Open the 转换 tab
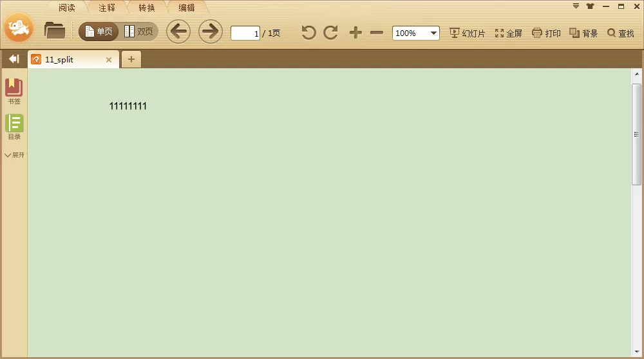Image resolution: width=644 pixels, height=359 pixels. [147, 8]
